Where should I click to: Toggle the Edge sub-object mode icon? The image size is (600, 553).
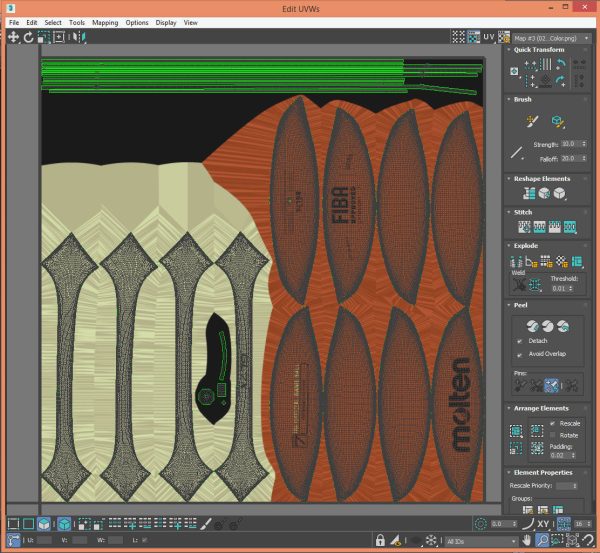tap(28, 524)
